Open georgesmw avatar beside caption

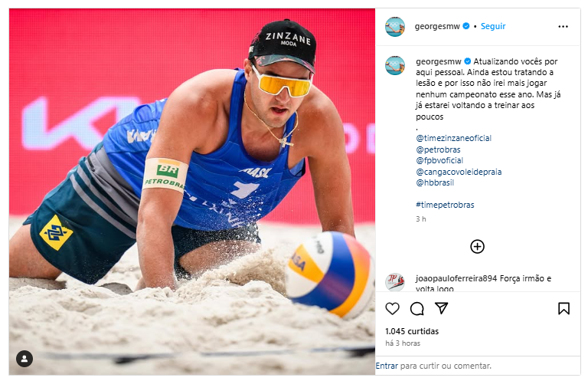395,65
